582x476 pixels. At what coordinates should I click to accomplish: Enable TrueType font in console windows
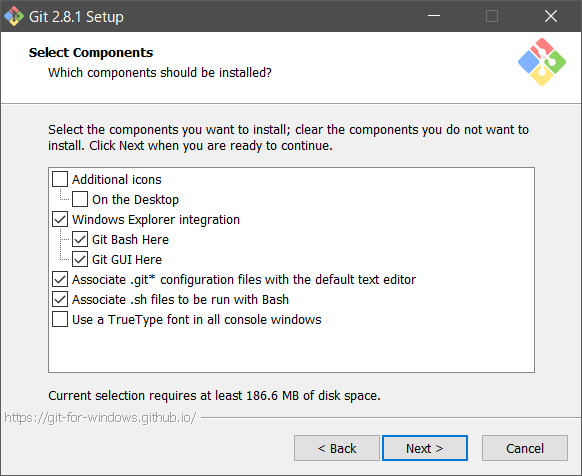coord(60,319)
